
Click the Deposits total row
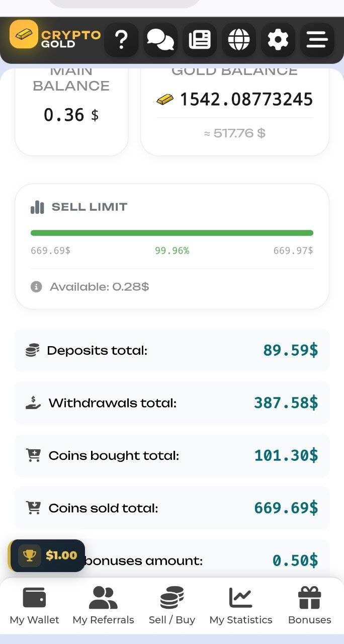[x=172, y=350]
